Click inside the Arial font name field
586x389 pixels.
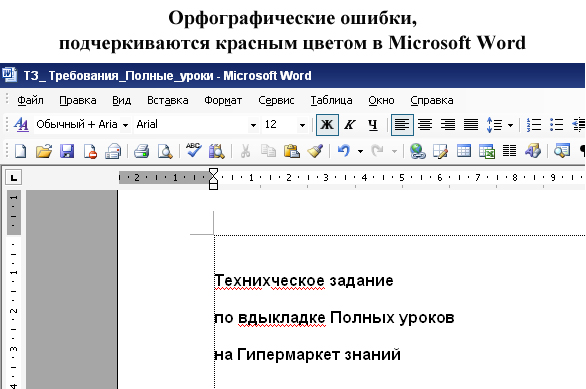(191, 124)
